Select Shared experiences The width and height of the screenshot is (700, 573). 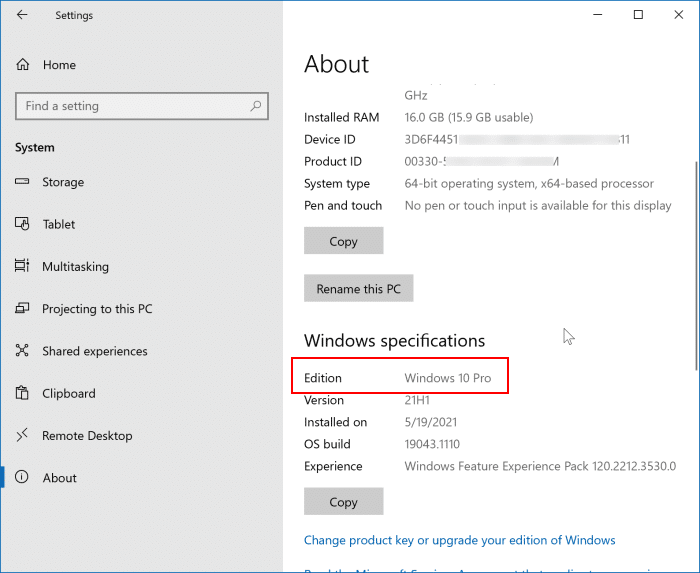95,351
